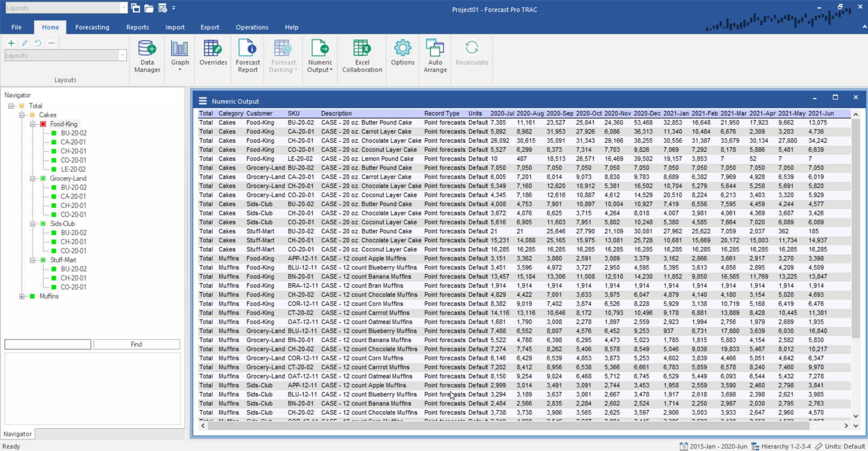Screen dimensions: 868x451
Task: Collapse the ribbon with the chevron
Action: pyautogui.click(x=864, y=27)
